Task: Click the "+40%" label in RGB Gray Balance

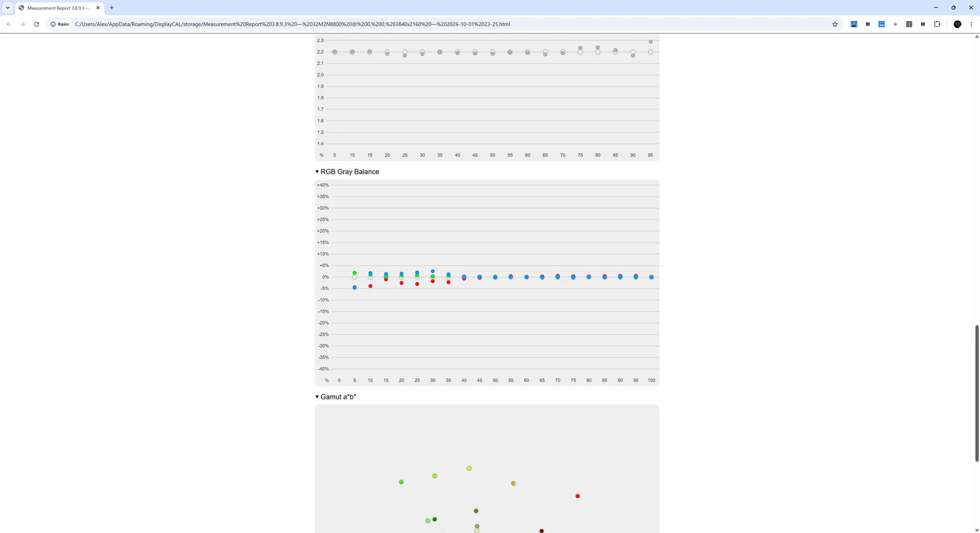Action: coord(323,185)
